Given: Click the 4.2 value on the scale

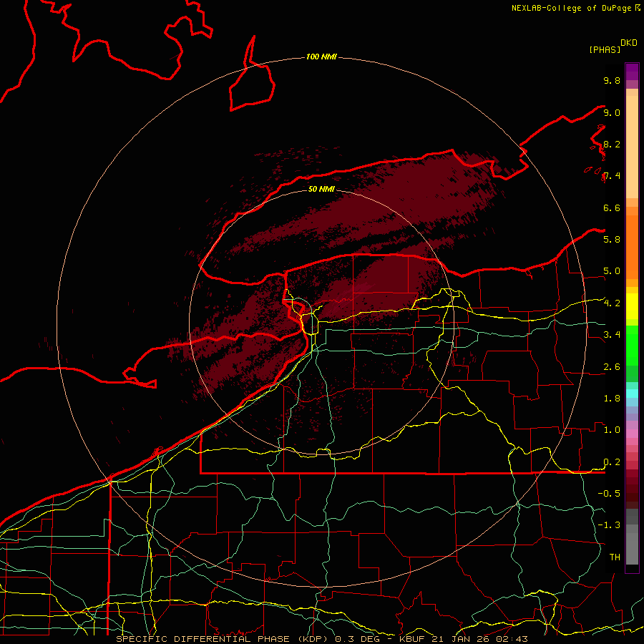Looking at the screenshot, I should pyautogui.click(x=612, y=303).
